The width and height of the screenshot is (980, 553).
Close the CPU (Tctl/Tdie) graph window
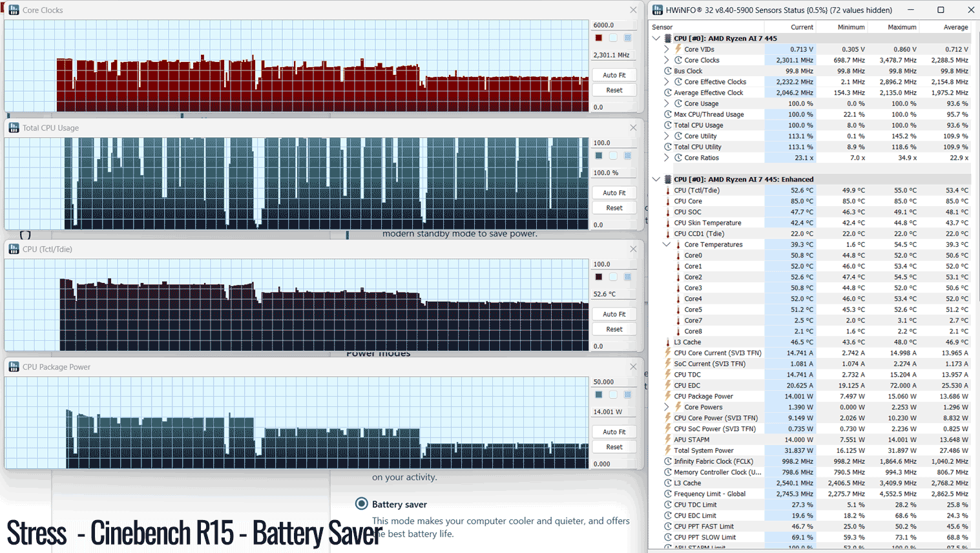pyautogui.click(x=633, y=249)
